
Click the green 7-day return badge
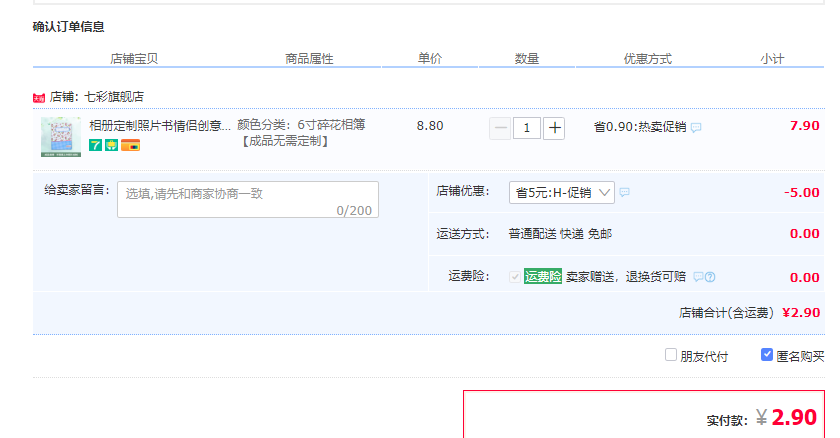(x=95, y=145)
